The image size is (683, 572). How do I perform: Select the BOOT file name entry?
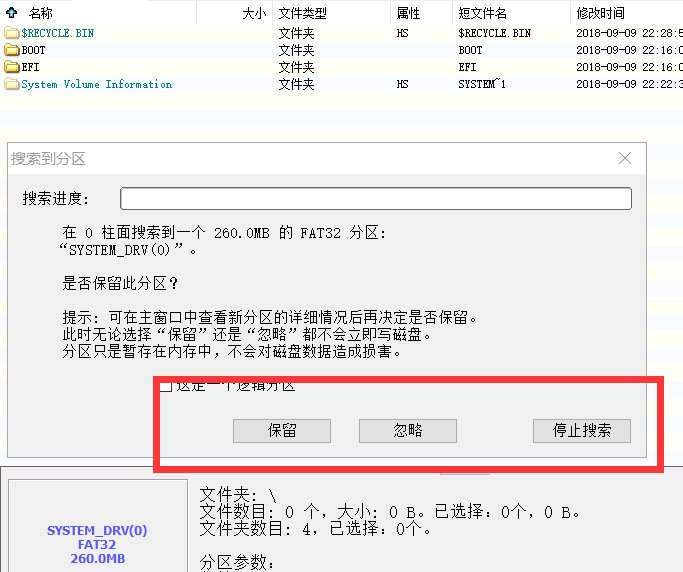point(34,50)
